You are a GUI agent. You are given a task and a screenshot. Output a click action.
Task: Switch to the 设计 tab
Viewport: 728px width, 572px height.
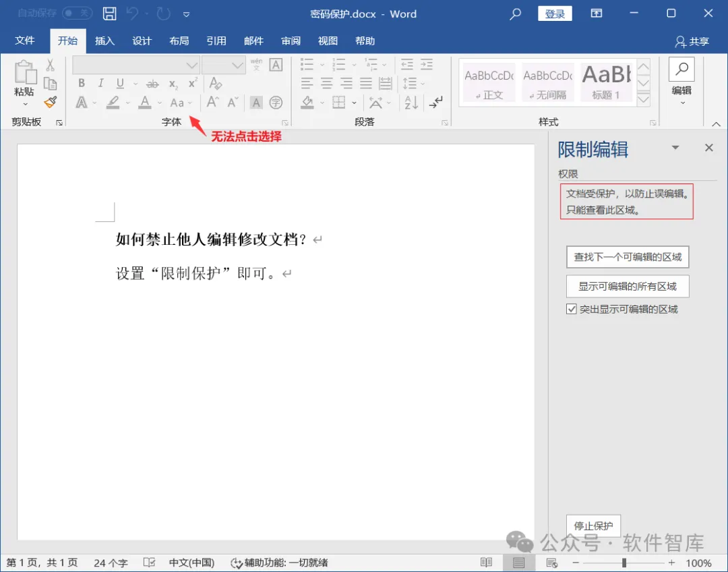click(142, 41)
